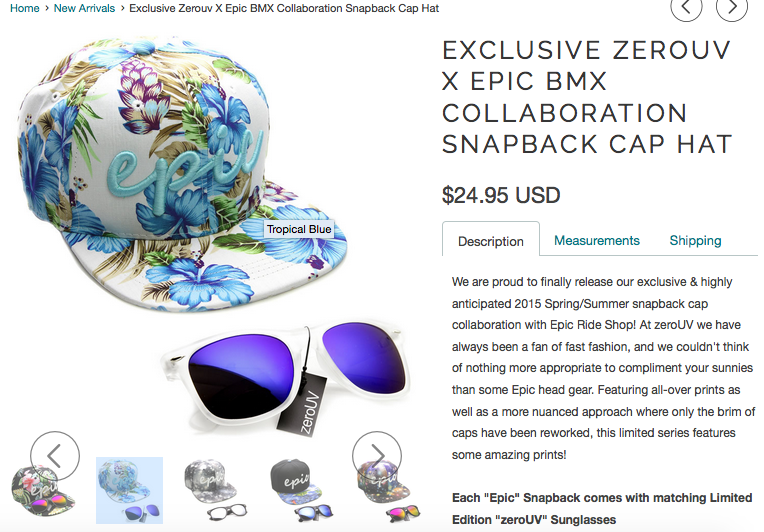This screenshot has width=764, height=532.
Task: Switch to the Description tab
Action: pos(491,241)
